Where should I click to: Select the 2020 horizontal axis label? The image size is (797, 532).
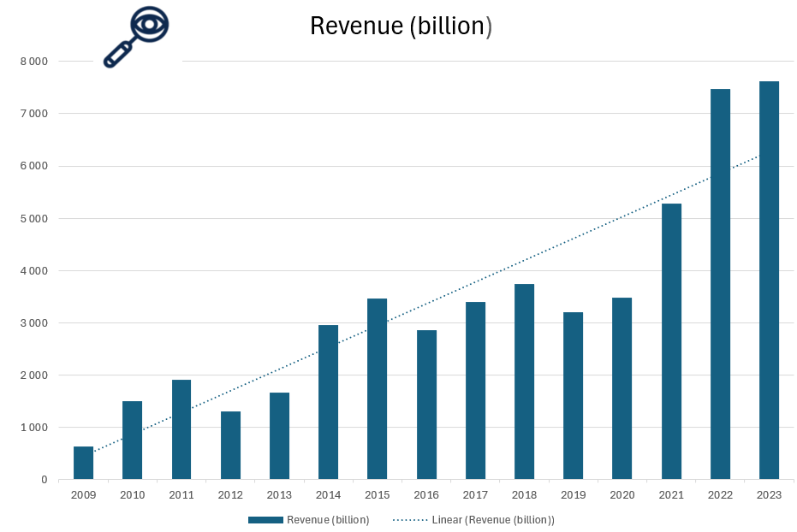622,495
